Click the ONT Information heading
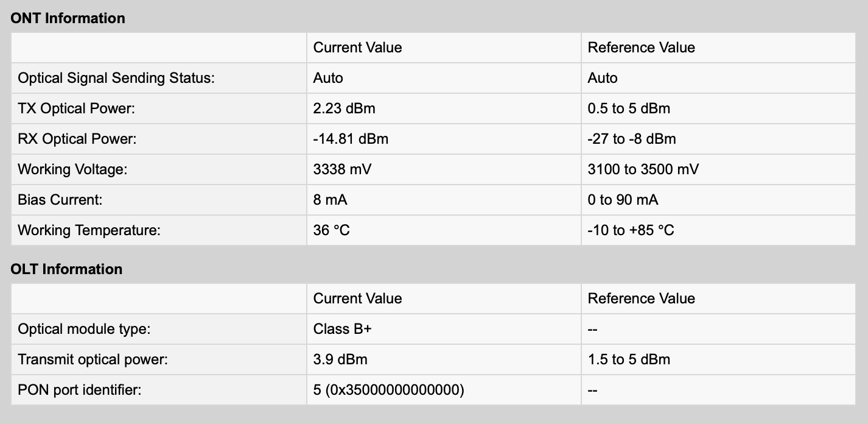Viewport: 868px width, 424px height. [x=68, y=18]
